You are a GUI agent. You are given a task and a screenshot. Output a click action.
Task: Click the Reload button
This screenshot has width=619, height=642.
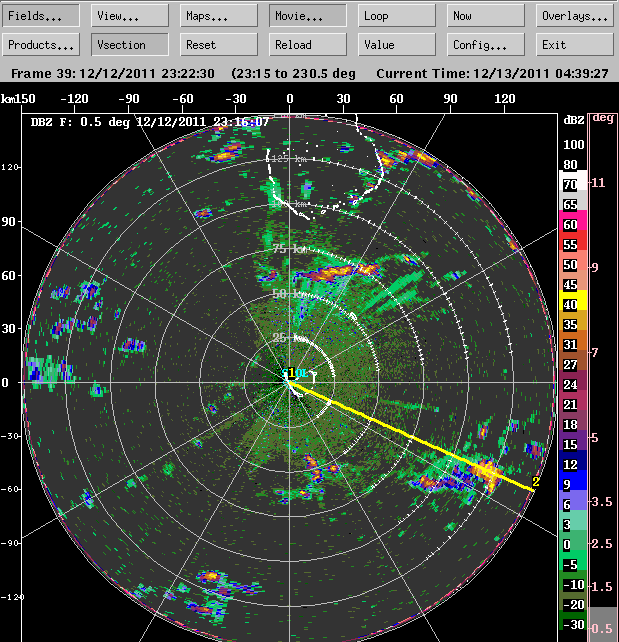308,45
